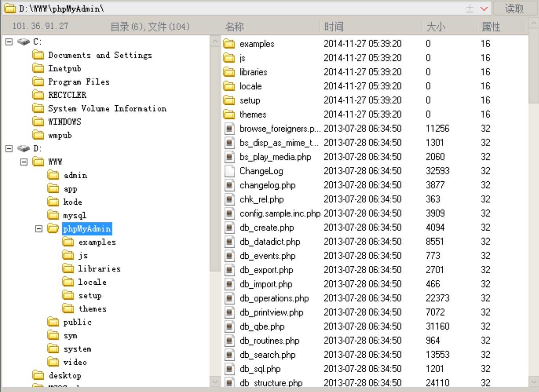539x392 pixels.
Task: Sort by 名称 column header
Action: coord(234,27)
